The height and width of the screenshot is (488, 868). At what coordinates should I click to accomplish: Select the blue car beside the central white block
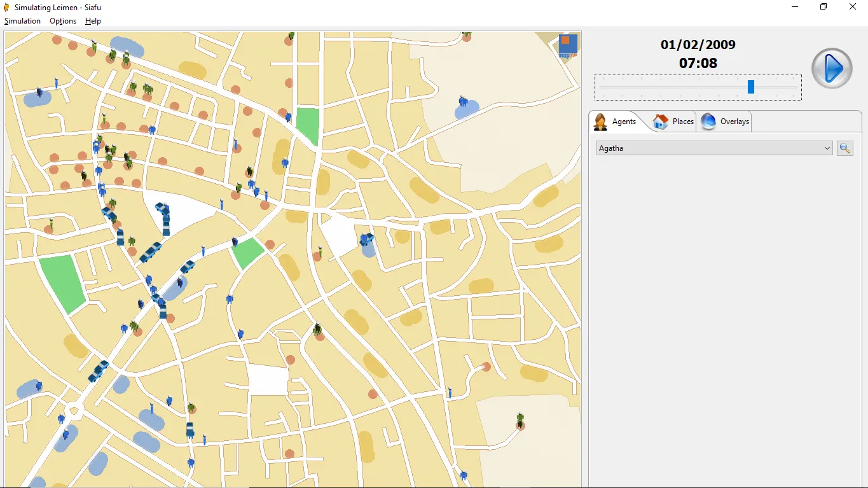pyautogui.click(x=366, y=239)
